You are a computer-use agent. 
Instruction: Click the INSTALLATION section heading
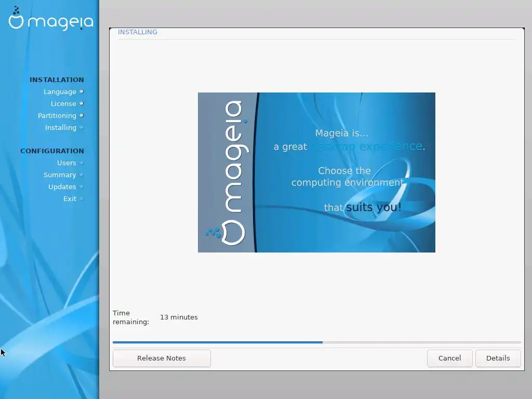coord(57,79)
